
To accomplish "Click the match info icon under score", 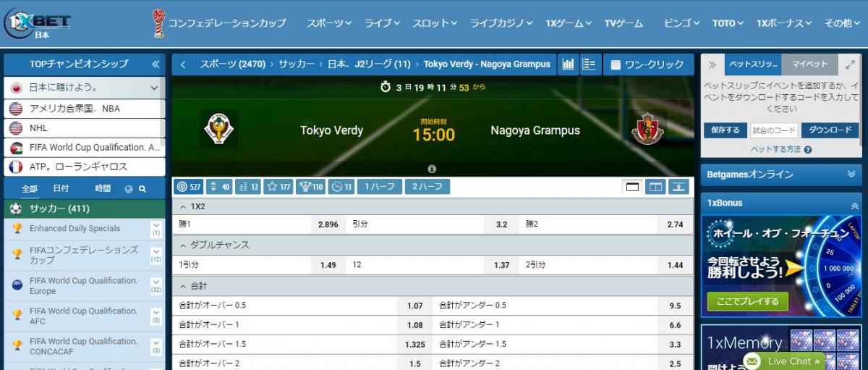I will [x=432, y=169].
